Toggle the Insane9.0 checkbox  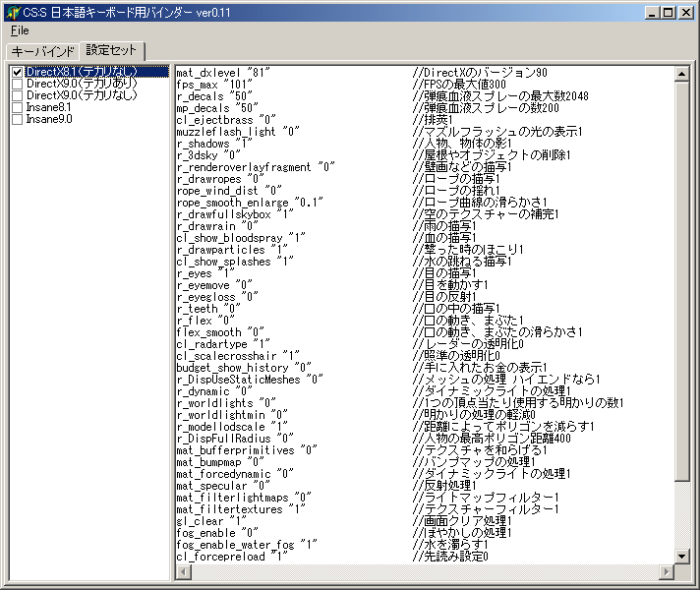[x=17, y=120]
